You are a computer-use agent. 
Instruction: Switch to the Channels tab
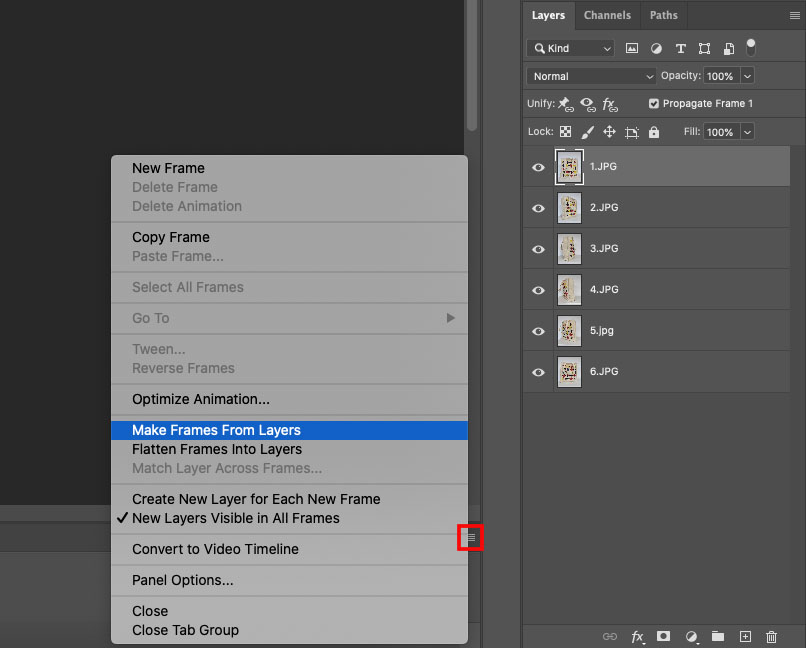[607, 15]
